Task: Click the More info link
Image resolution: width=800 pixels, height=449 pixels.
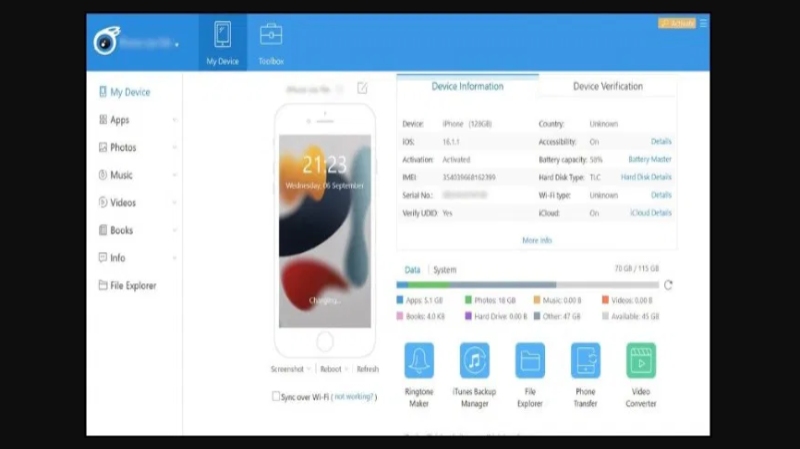Action: coord(537,240)
